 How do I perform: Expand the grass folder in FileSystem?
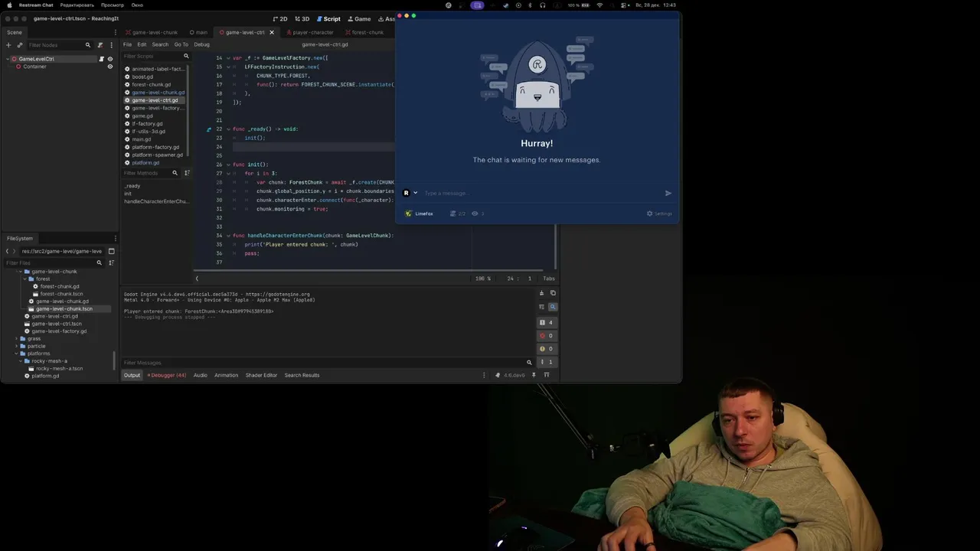[x=17, y=339]
